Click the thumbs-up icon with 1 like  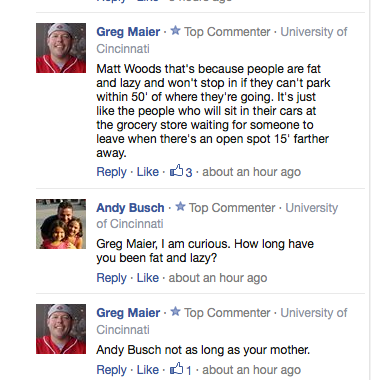(x=177, y=369)
